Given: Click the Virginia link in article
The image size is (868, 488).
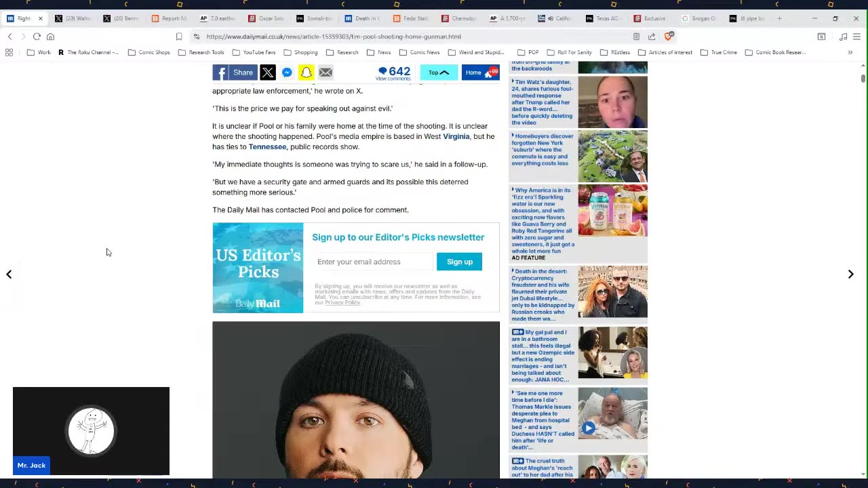Looking at the screenshot, I should pos(456,136).
